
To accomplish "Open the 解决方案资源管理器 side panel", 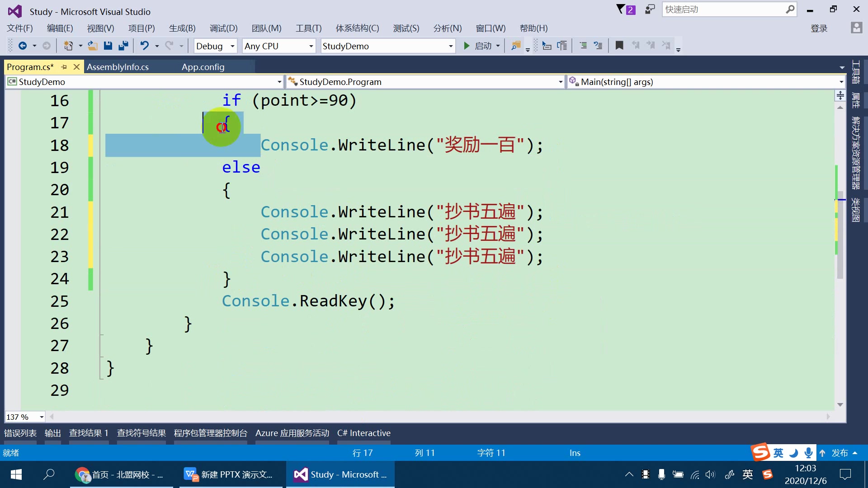I will pos(855,153).
